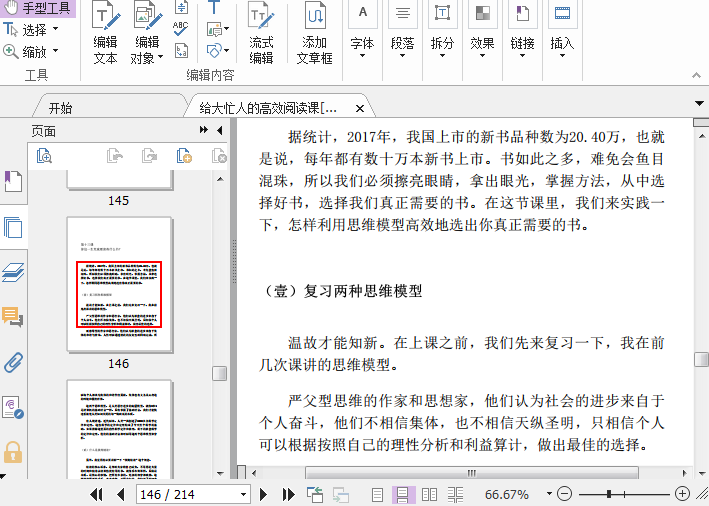This screenshot has width=709, height=506.
Task: Select the 流式编辑 reflow edit tool
Action: click(261, 33)
